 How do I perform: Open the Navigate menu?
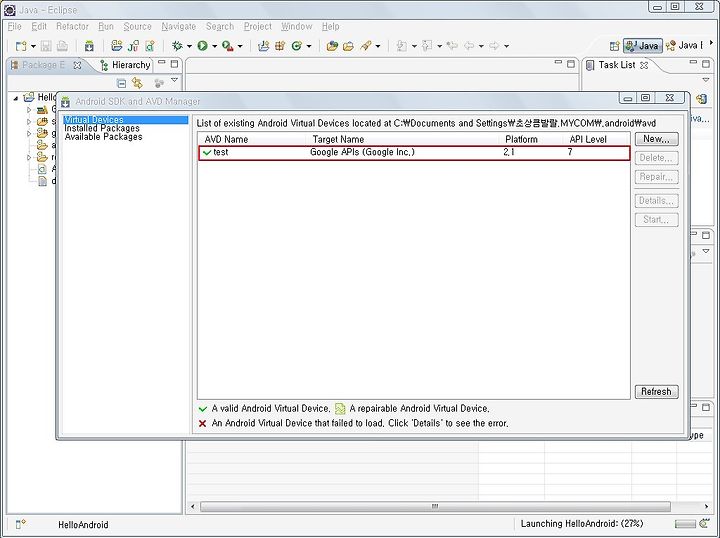pyautogui.click(x=179, y=27)
